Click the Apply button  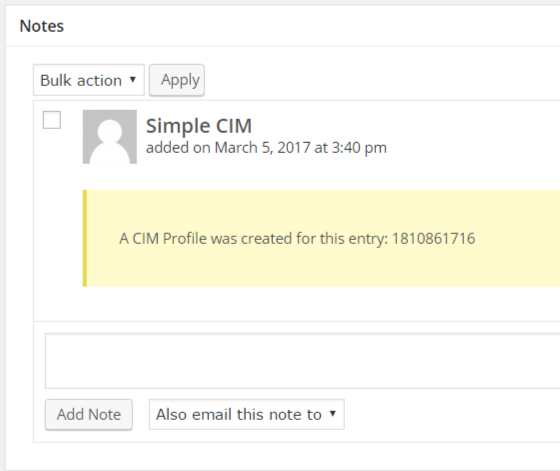(177, 80)
